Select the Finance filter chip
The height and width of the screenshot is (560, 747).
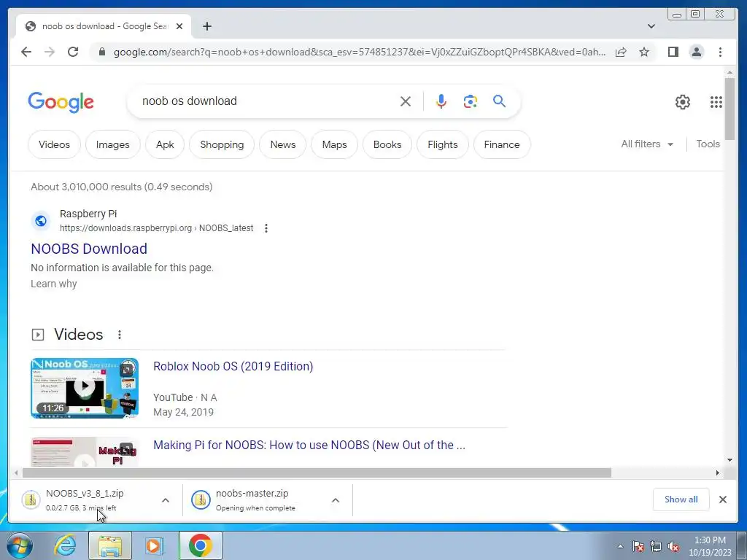(502, 144)
